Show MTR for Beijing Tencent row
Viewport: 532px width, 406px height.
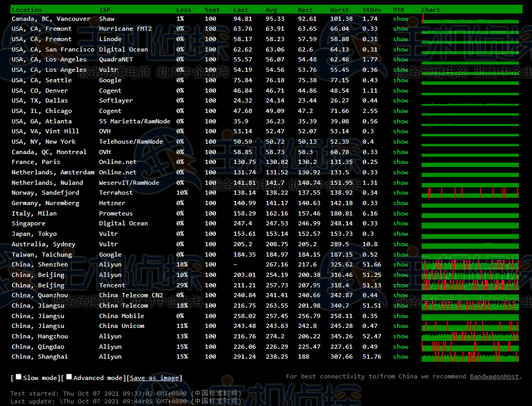pos(400,285)
